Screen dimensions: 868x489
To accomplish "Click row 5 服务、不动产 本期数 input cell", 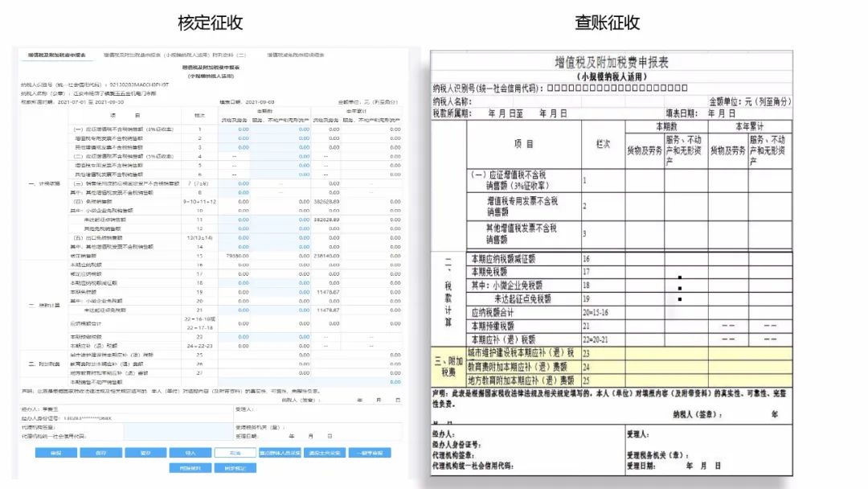I will coord(280,165).
